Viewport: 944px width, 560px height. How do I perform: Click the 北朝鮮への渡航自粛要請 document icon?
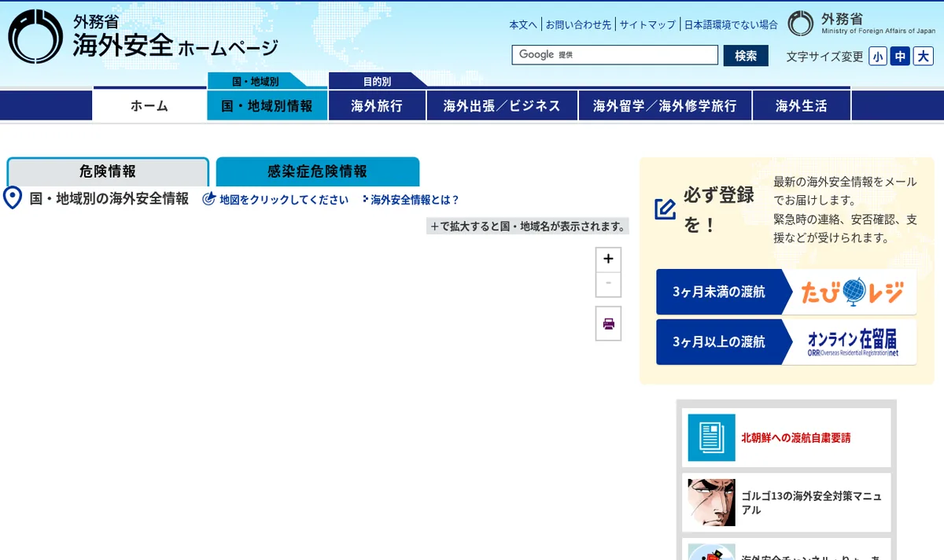click(711, 437)
